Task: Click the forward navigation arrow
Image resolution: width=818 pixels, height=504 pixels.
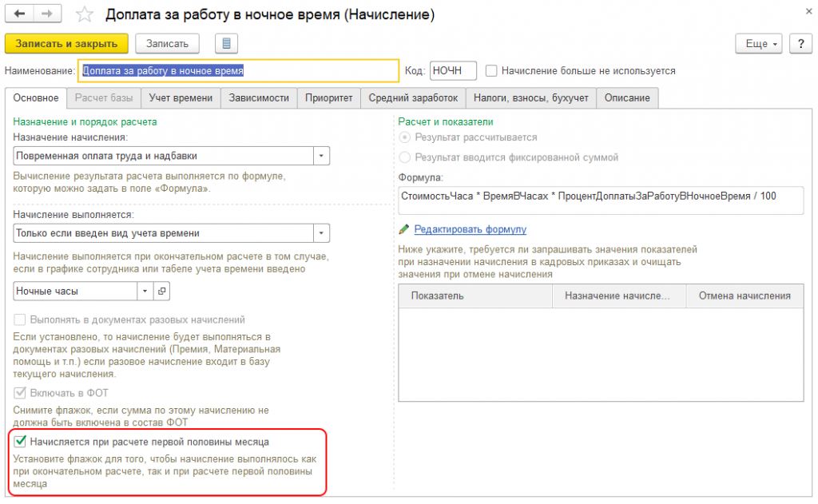Action: point(47,14)
